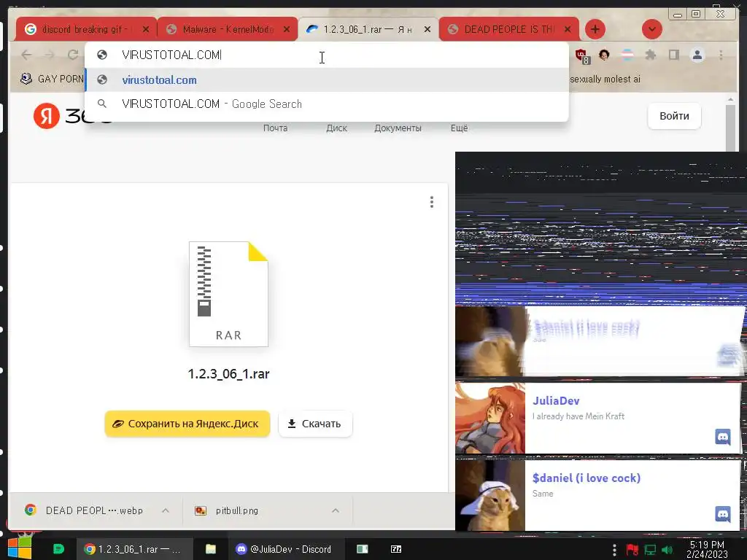Click the Войти login button
747x560 pixels.
pyautogui.click(x=674, y=116)
